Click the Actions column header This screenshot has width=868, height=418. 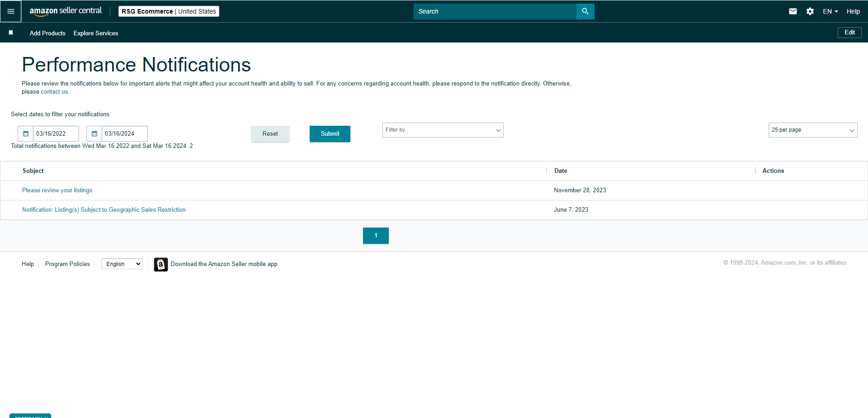[773, 171]
